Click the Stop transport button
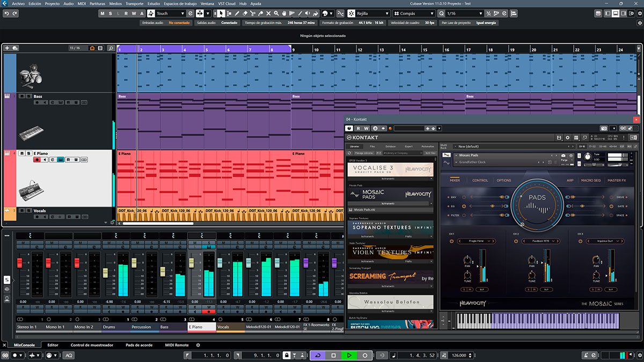 (333, 356)
